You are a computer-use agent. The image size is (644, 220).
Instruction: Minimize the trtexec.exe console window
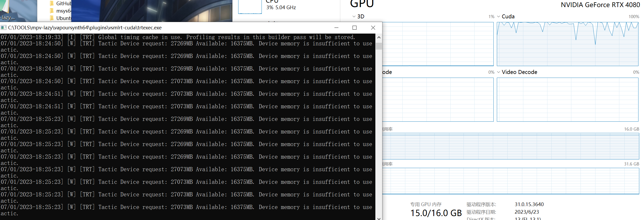pyautogui.click(x=336, y=28)
